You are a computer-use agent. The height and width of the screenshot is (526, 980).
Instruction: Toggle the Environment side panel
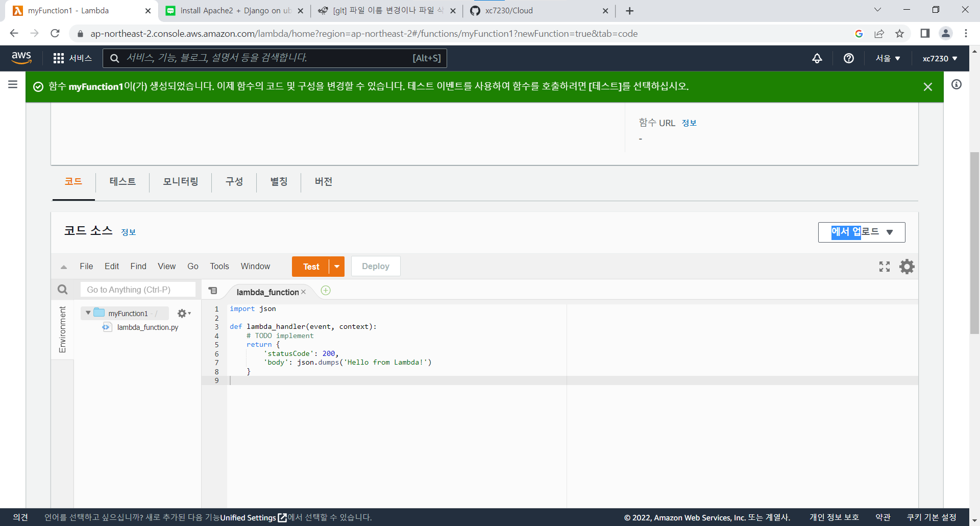[62, 329]
